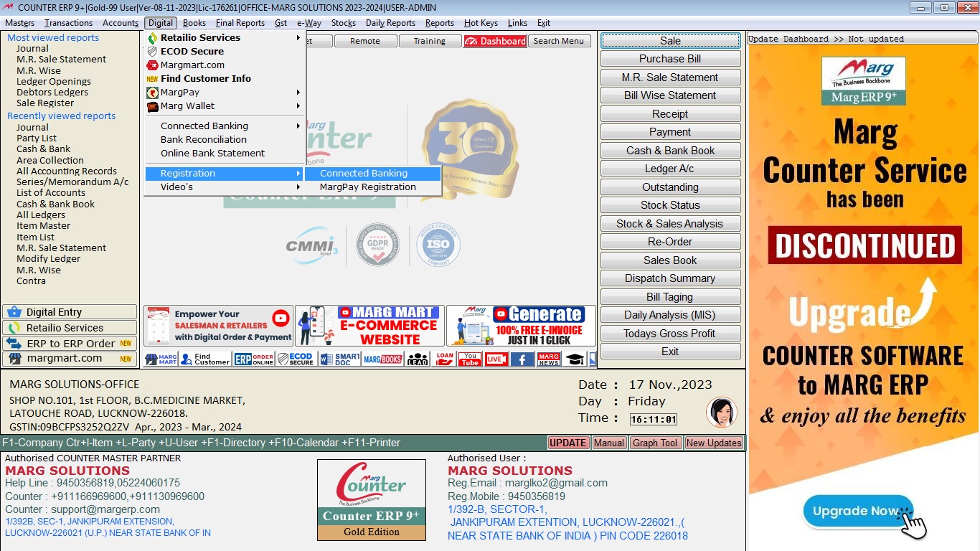Image resolution: width=980 pixels, height=551 pixels.
Task: Click the Graph Tool button
Action: (x=655, y=443)
